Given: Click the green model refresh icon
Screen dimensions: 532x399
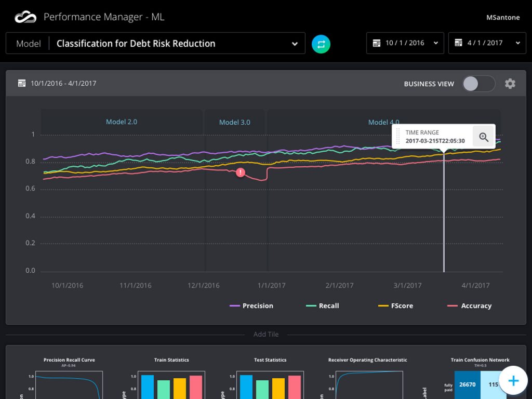Looking at the screenshot, I should point(321,44).
